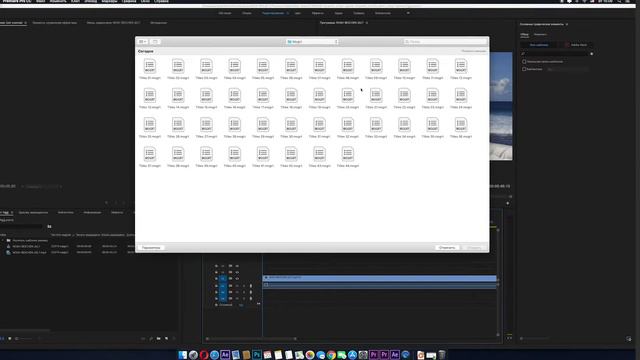Switch to the Библиотеки workspace tab
The height and width of the screenshot is (360, 640).
tap(383, 13)
